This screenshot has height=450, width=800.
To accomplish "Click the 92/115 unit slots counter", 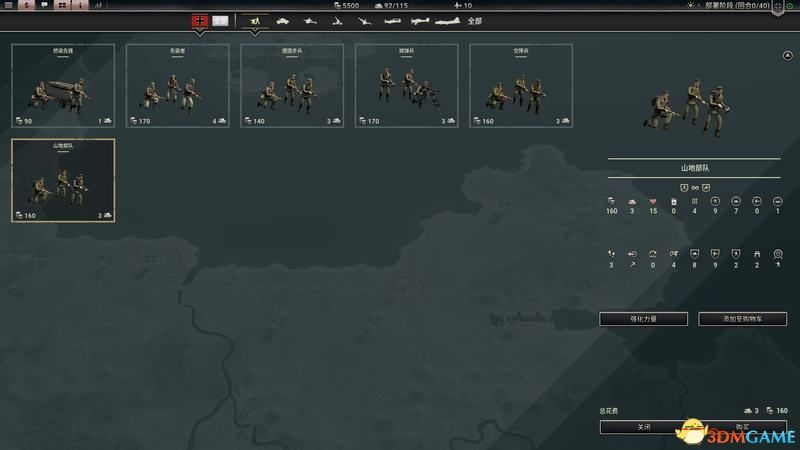I will click(391, 5).
